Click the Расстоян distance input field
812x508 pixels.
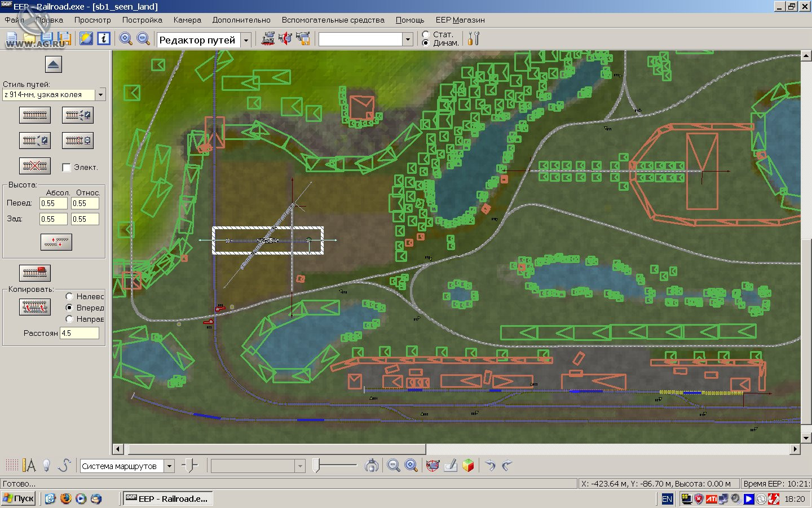point(80,333)
